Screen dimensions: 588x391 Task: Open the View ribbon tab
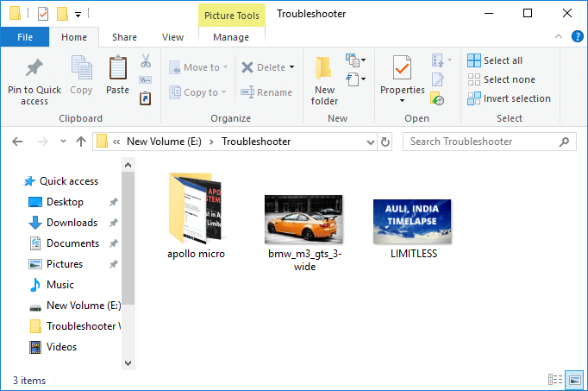[x=172, y=37]
